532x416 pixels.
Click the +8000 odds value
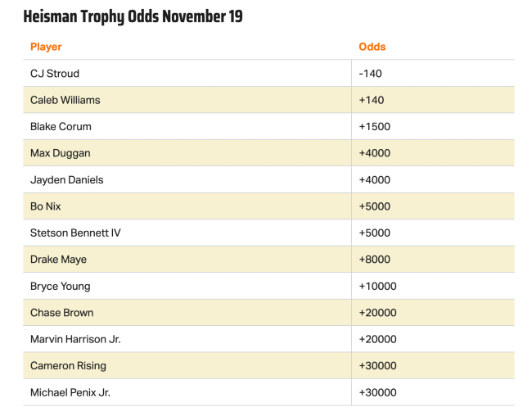pyautogui.click(x=375, y=260)
